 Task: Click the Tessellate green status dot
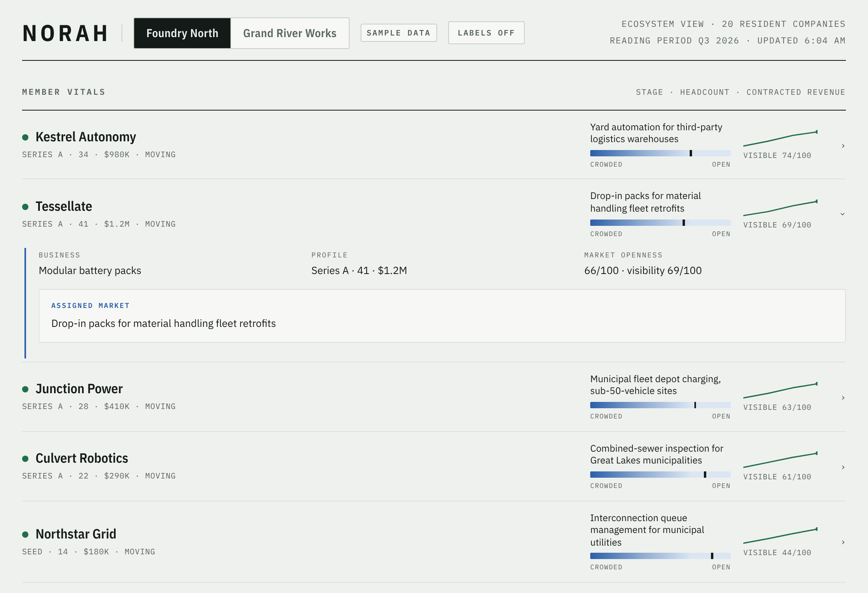coord(25,207)
